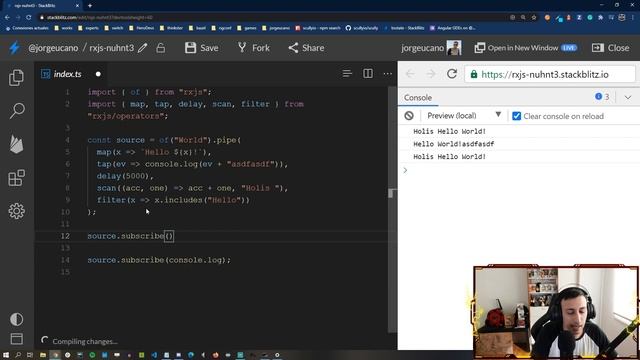
Task: Click code line 12 source.subscribe()
Action: [131, 236]
